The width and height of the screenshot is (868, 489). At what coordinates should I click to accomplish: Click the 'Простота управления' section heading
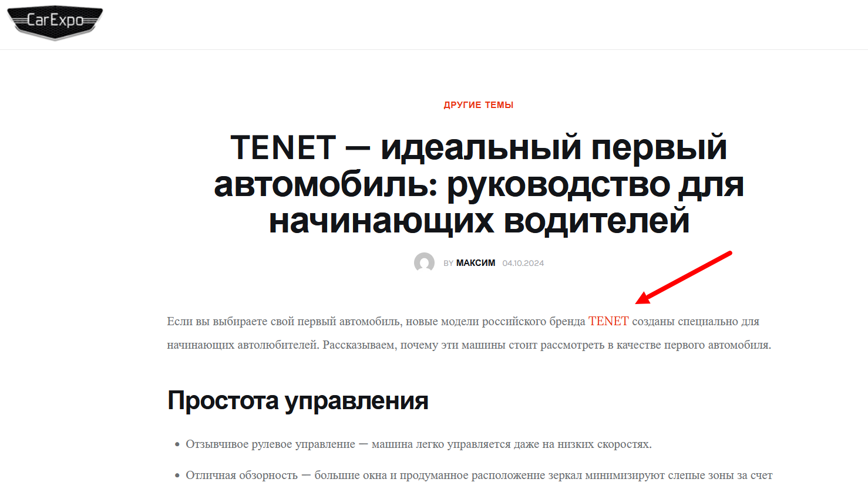(x=298, y=401)
